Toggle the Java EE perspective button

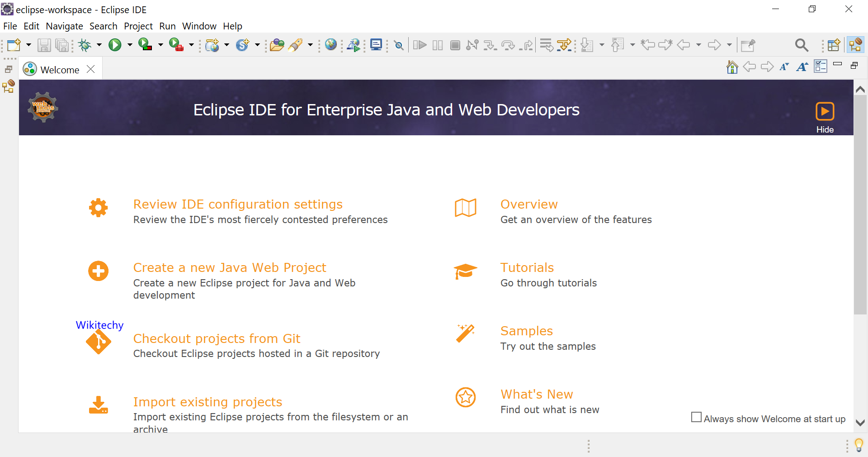[855, 45]
